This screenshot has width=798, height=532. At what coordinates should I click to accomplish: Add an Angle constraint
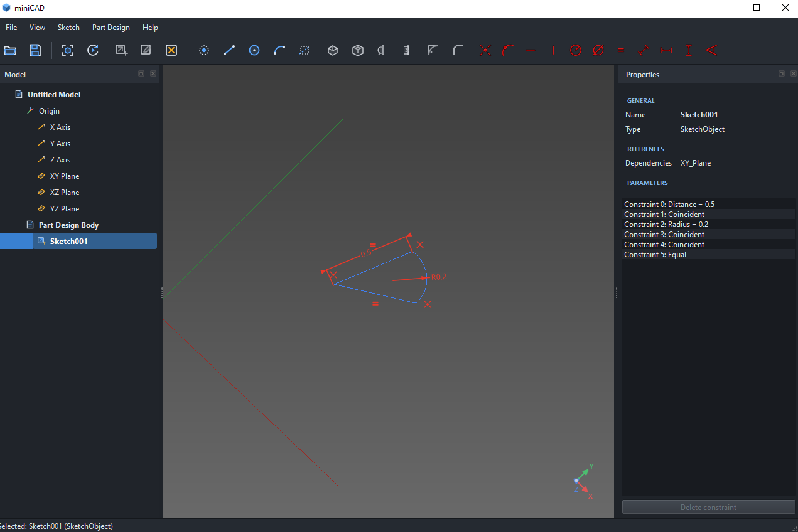(711, 50)
